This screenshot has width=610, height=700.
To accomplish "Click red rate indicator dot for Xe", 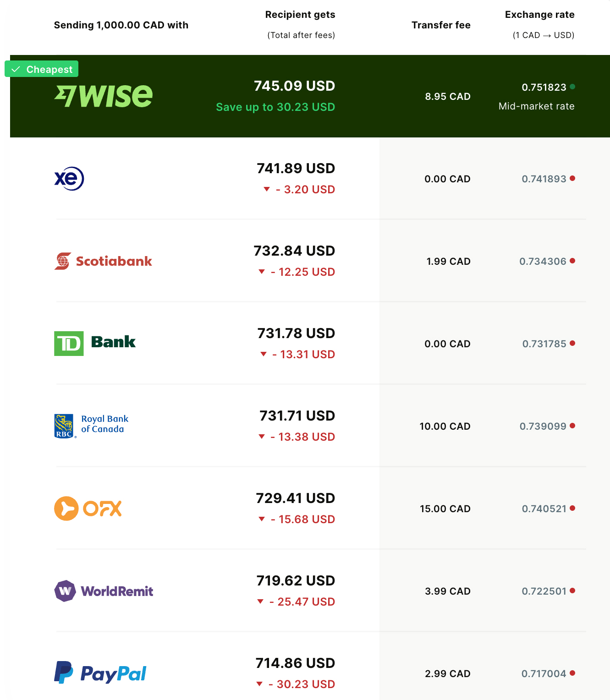I will click(x=572, y=178).
